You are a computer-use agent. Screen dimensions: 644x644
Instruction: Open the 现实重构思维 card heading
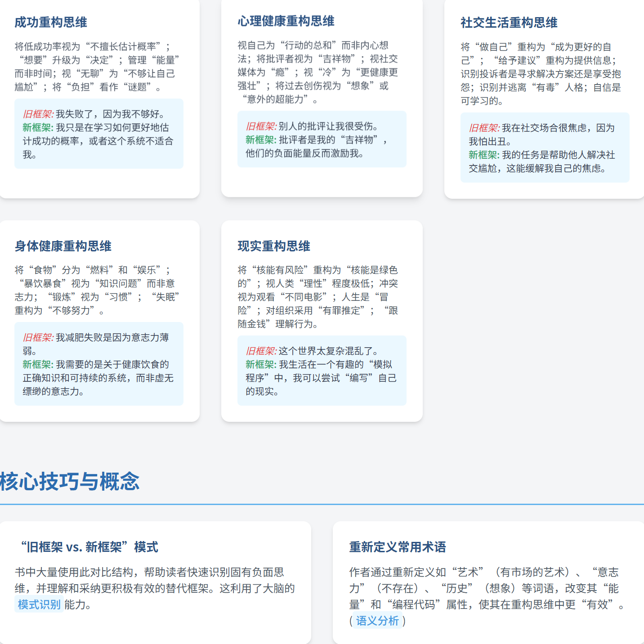(x=274, y=246)
